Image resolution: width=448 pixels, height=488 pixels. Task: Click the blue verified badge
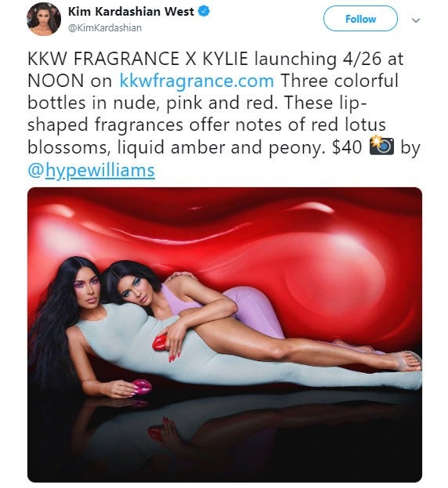[x=204, y=12]
